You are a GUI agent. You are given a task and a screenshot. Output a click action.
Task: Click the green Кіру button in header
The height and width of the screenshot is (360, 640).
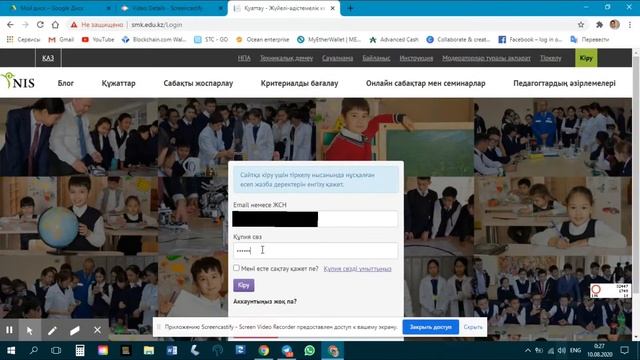pyautogui.click(x=586, y=58)
